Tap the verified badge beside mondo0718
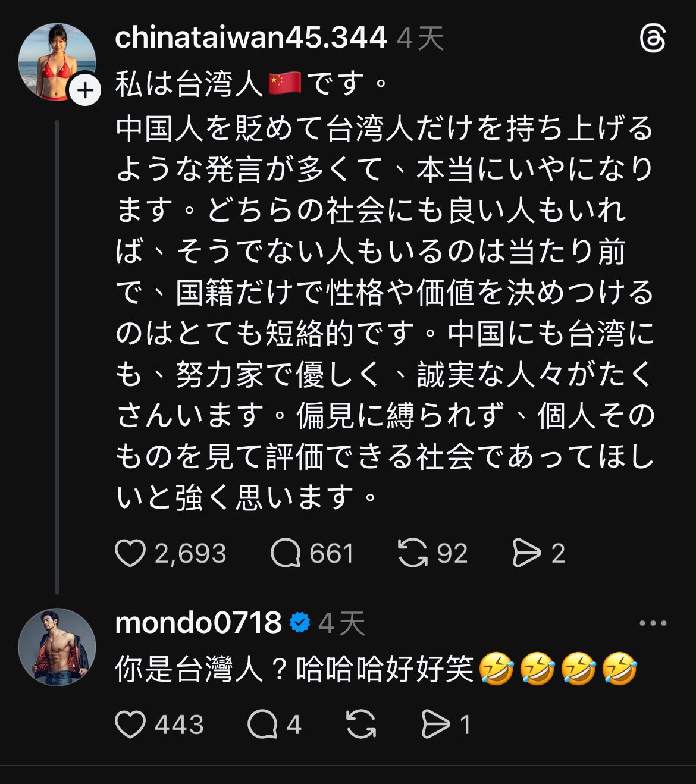The height and width of the screenshot is (784, 696). pos(300,623)
